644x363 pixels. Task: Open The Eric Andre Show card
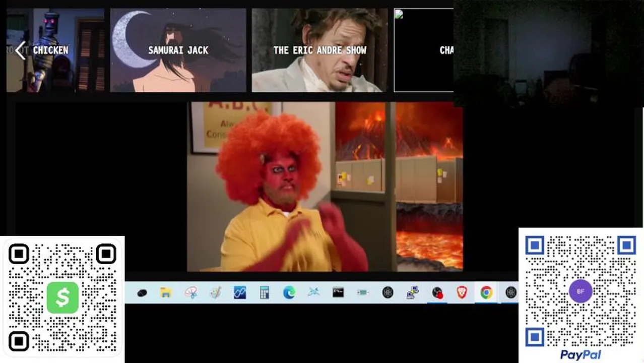pos(320,50)
